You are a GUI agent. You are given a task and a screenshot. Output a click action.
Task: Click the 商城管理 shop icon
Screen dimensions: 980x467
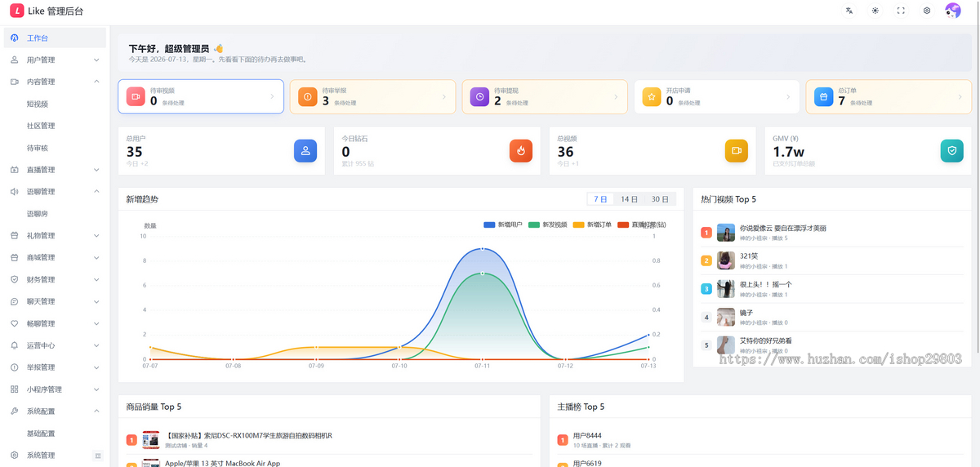[15, 258]
